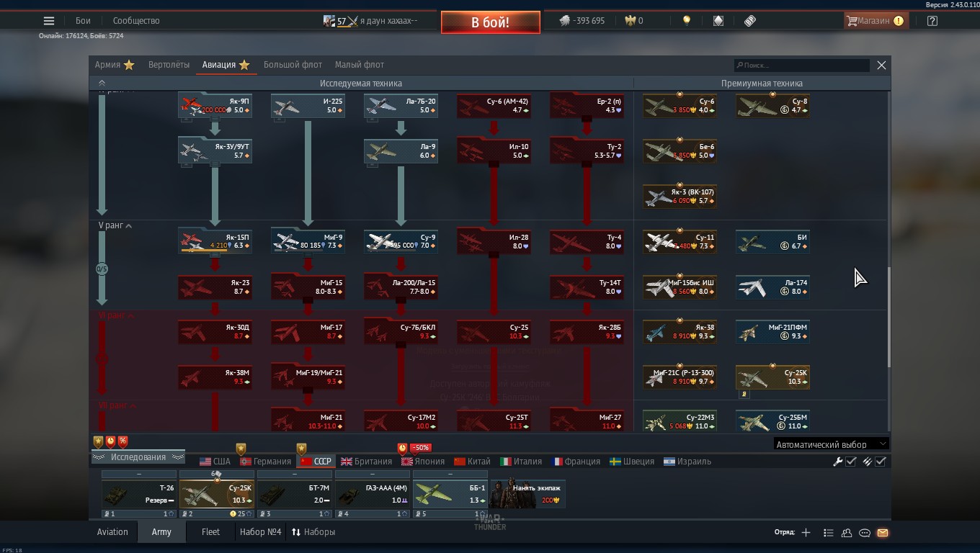Close the research tree panel
This screenshot has height=553, width=980.
pyautogui.click(x=881, y=66)
